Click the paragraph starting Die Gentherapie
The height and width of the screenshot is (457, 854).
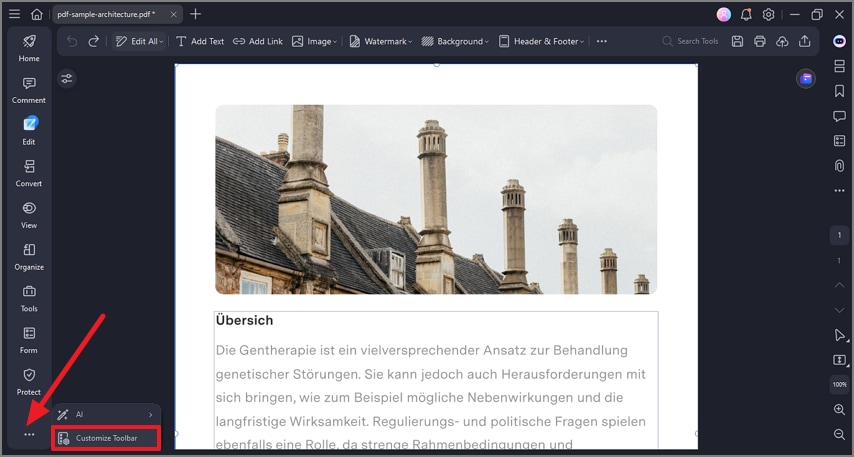431,398
